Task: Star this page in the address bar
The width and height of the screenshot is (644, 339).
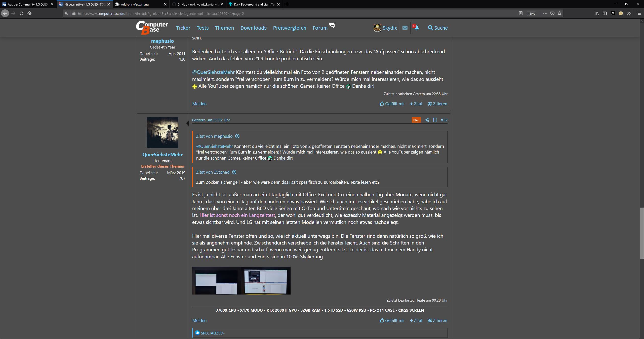Action: [x=559, y=13]
